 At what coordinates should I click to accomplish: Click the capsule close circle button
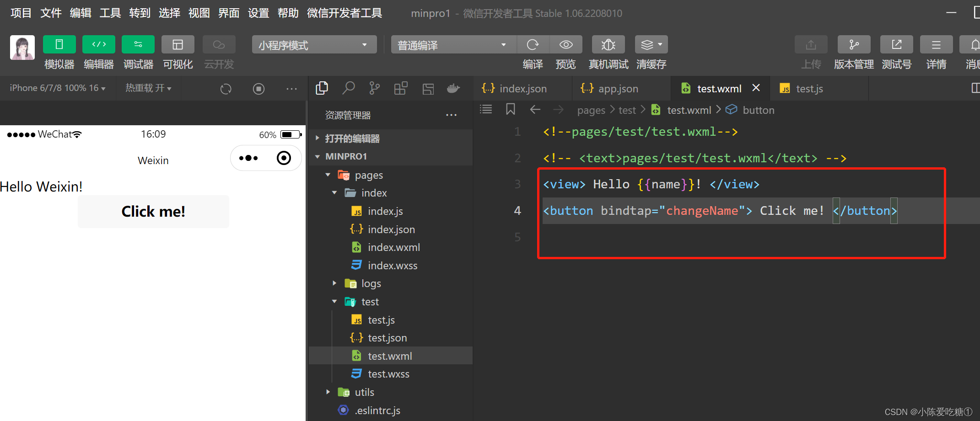click(x=284, y=158)
